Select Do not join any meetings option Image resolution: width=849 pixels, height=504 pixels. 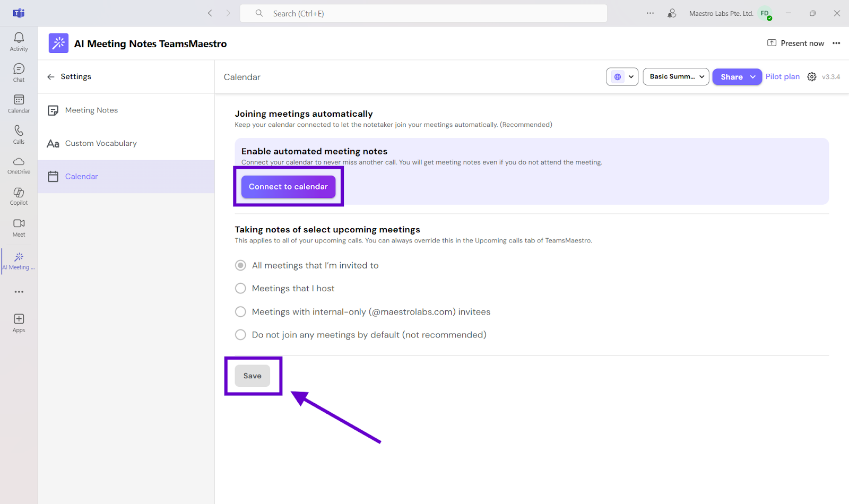(x=240, y=335)
